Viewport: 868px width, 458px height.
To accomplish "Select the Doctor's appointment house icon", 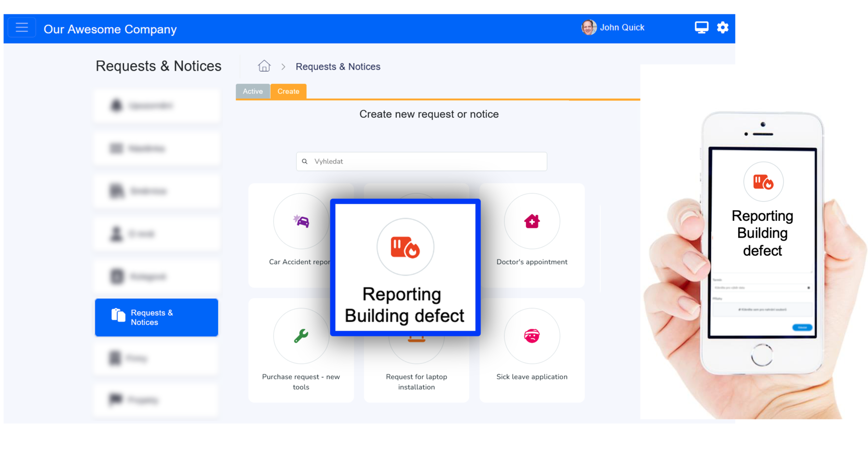I will pyautogui.click(x=531, y=221).
